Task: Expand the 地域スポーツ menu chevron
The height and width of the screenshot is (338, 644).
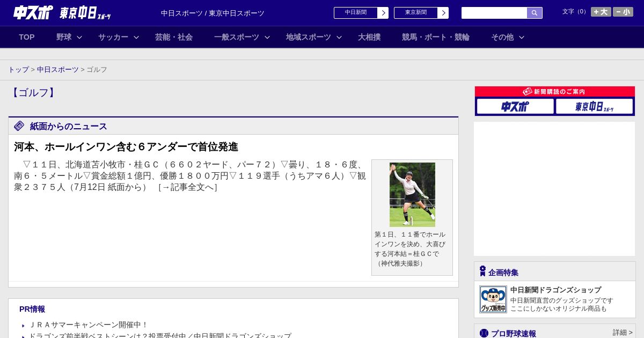Action: pyautogui.click(x=339, y=38)
